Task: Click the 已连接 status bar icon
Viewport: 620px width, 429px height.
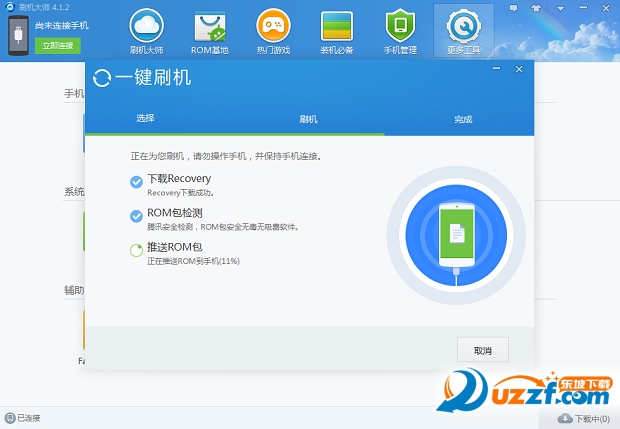Action: [10, 418]
